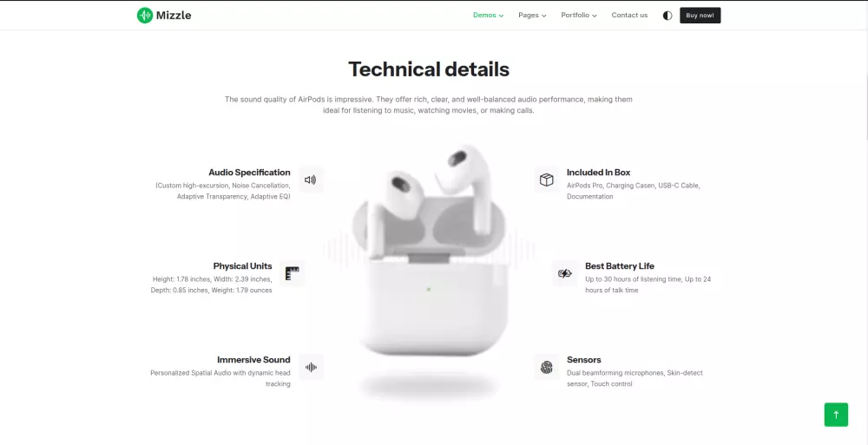Screen dimensions: 868x445
Task: Select the Best Battery Life heading
Action: click(620, 265)
